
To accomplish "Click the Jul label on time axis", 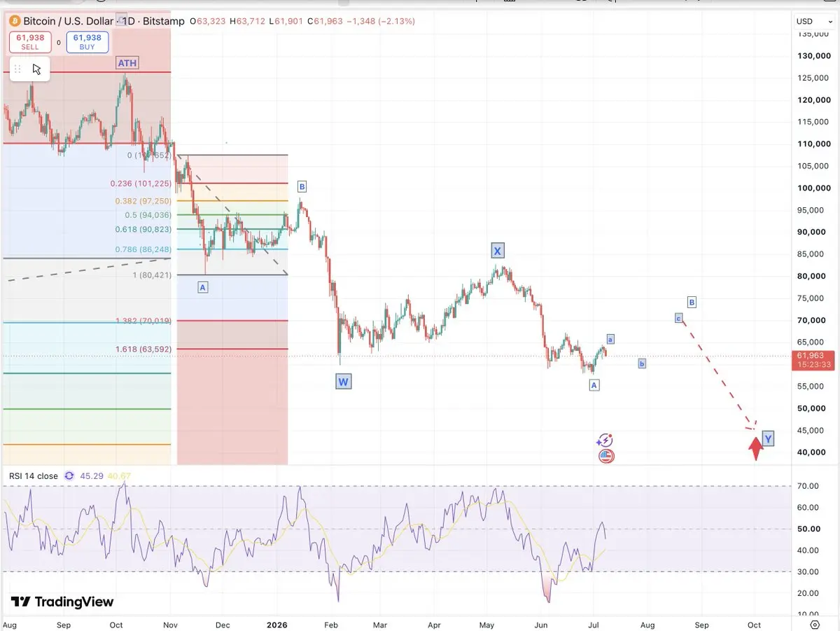I will point(594,624).
